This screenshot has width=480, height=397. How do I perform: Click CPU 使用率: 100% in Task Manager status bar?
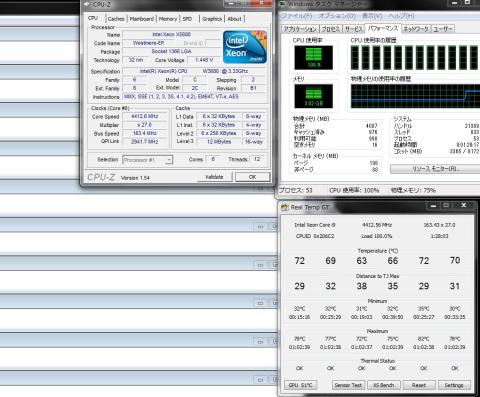354,191
